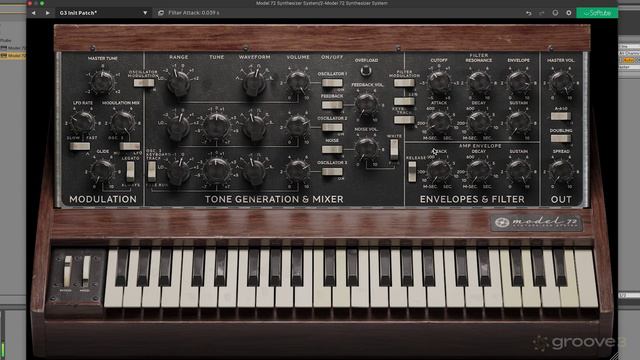Image resolution: width=640 pixels, height=360 pixels.
Task: Toggle the Doubling switch
Action: click(560, 138)
